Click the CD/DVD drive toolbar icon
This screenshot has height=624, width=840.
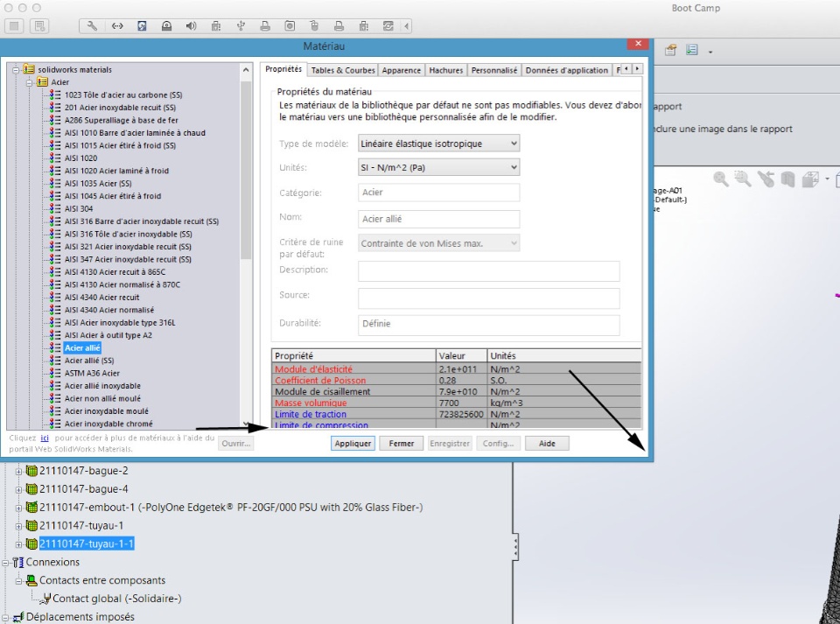pos(166,25)
